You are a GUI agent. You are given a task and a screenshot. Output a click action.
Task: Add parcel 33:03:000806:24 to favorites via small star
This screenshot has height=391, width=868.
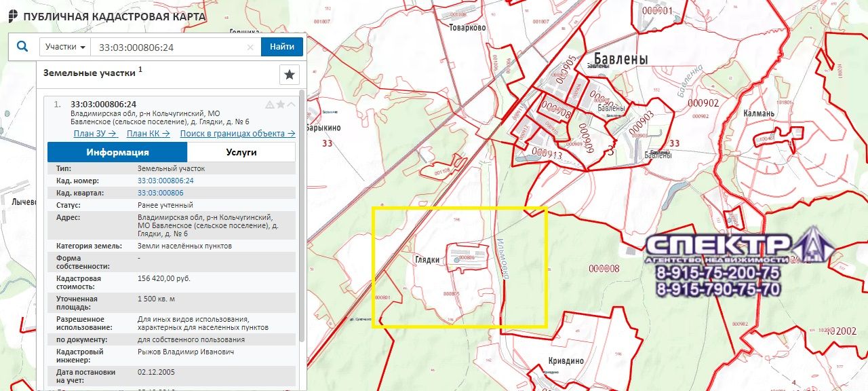(280, 105)
